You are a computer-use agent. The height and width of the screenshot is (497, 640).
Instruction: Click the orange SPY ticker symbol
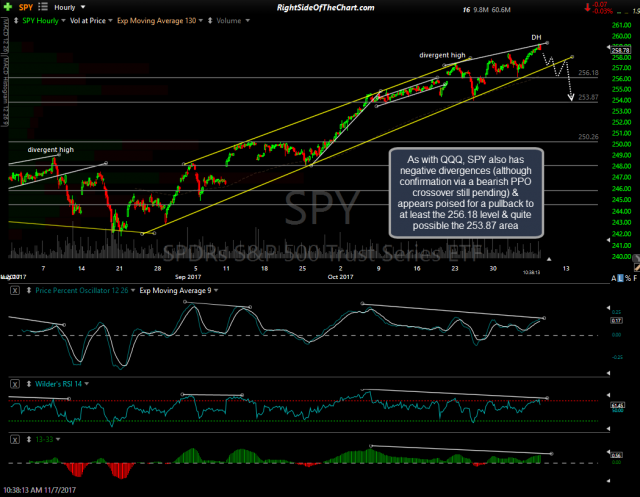(x=26, y=7)
